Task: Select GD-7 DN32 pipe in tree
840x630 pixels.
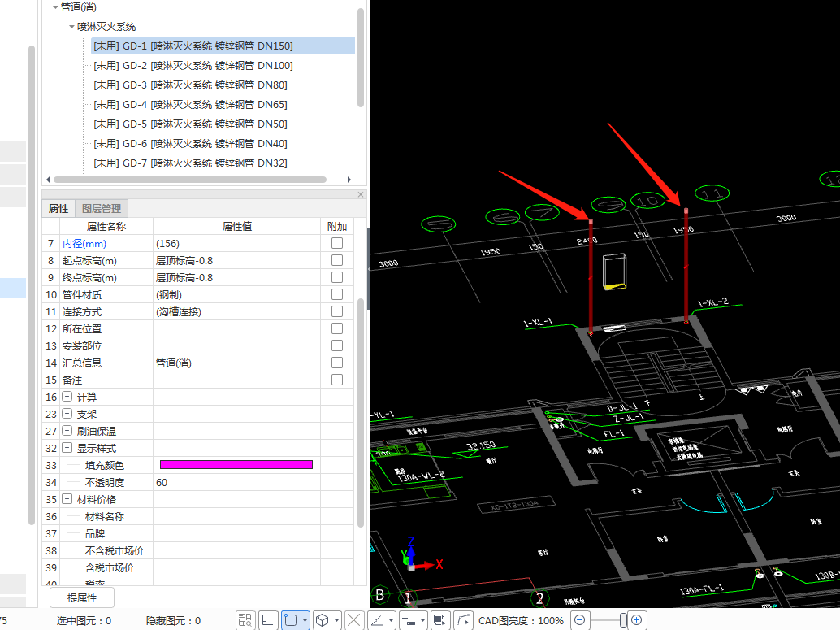Action: pos(190,163)
